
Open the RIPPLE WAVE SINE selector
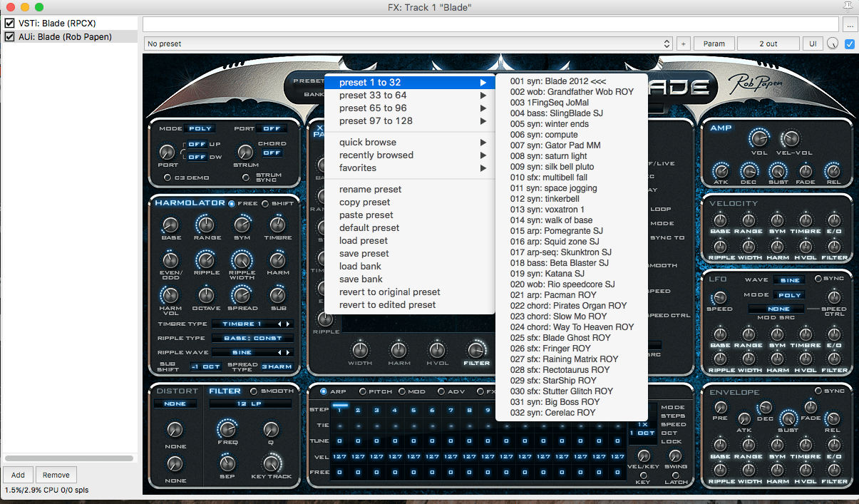click(x=252, y=352)
